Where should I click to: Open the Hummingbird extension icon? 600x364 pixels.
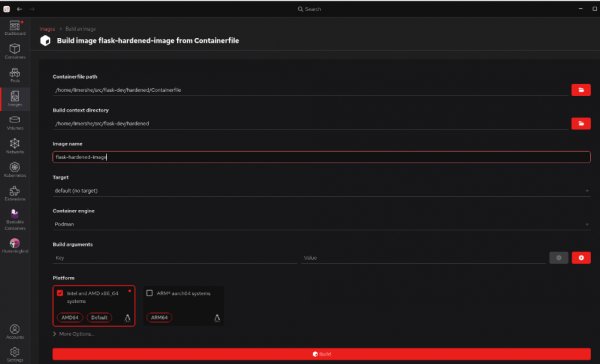point(15,246)
